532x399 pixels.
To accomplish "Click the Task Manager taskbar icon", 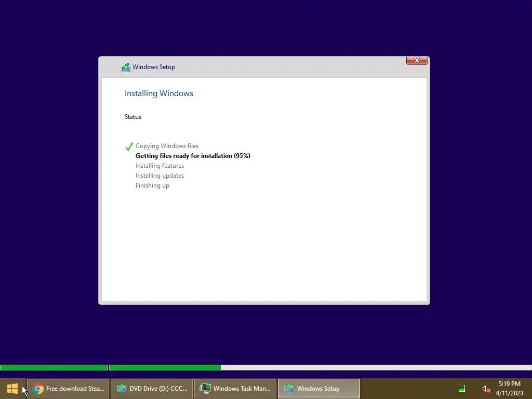I will pos(205,389).
